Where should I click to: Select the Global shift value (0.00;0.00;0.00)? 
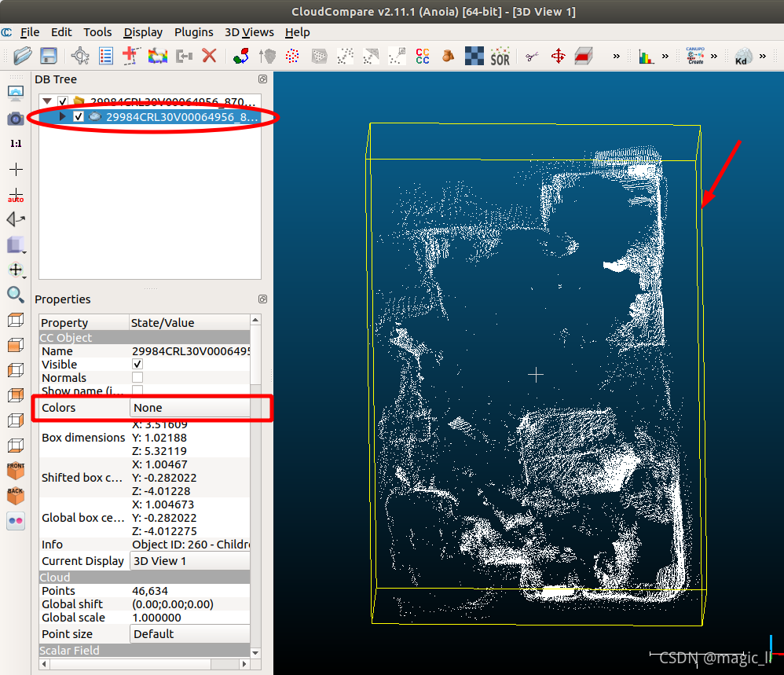click(x=173, y=604)
